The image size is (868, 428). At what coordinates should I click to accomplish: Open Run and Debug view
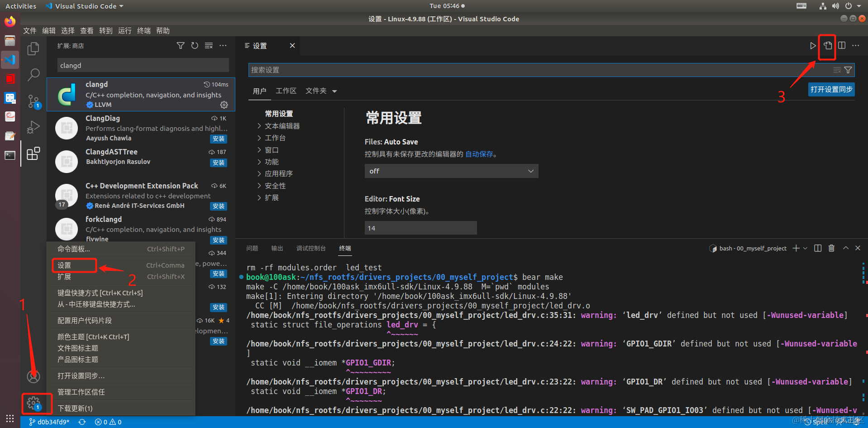coord(33,127)
